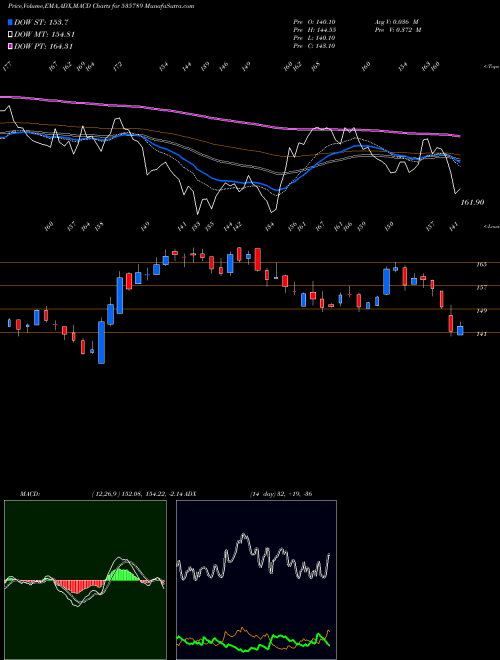Click the 165 price level label
Image resolution: width=500 pixels, height=660 pixels.
pyautogui.click(x=481, y=264)
